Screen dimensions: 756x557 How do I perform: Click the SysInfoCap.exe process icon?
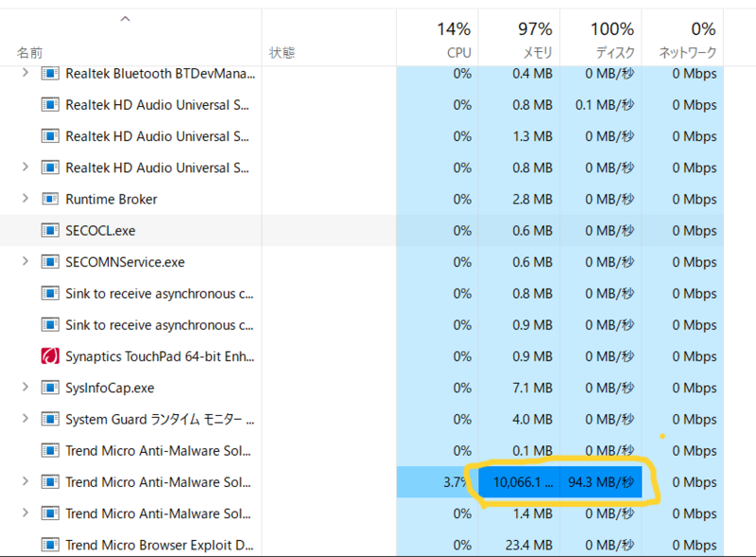[50, 388]
